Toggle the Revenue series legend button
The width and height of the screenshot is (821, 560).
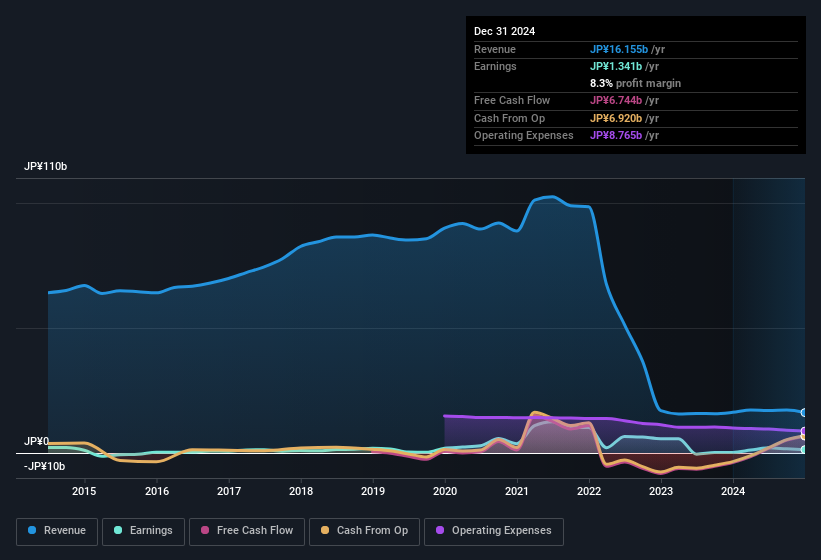(x=57, y=531)
